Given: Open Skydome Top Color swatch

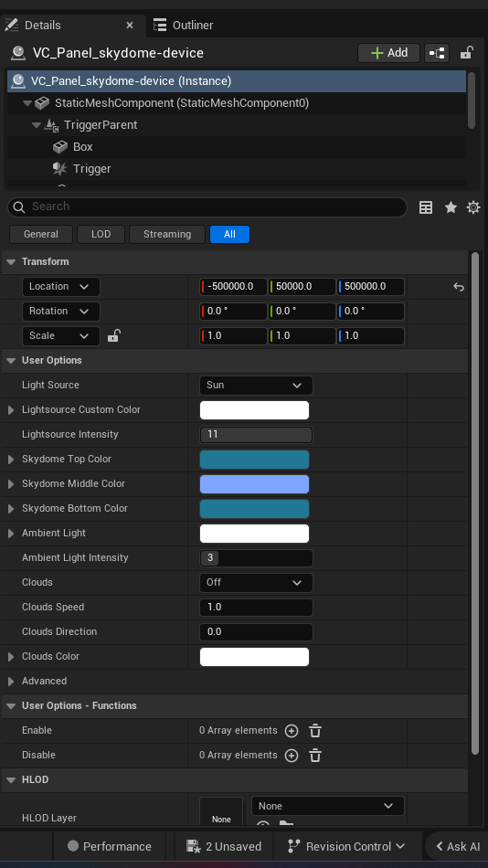Looking at the screenshot, I should point(254,460).
